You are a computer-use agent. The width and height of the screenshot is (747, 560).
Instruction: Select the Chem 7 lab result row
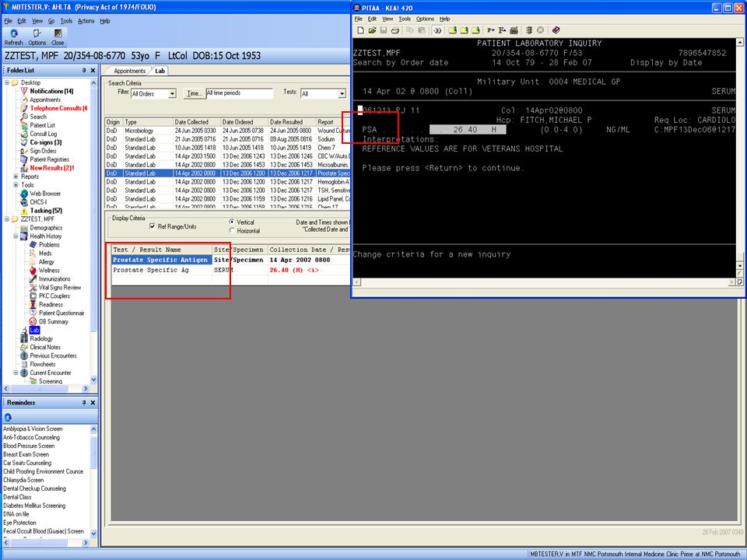227,148
